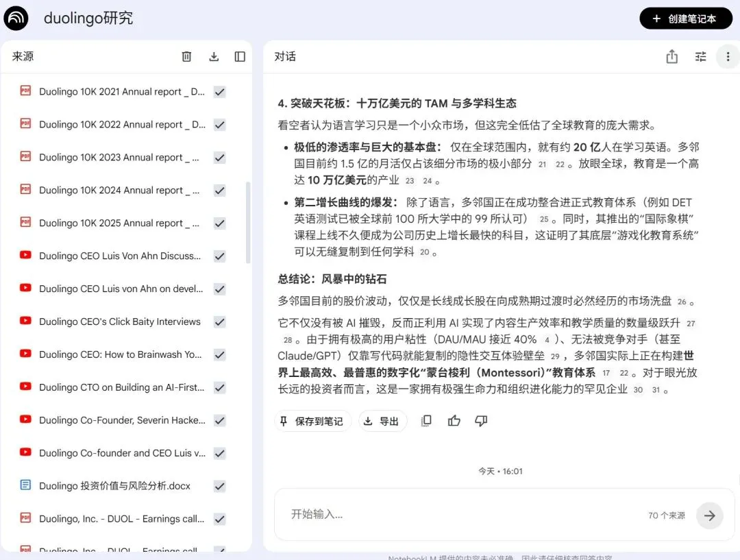Open the three-dot more options menu

728,57
